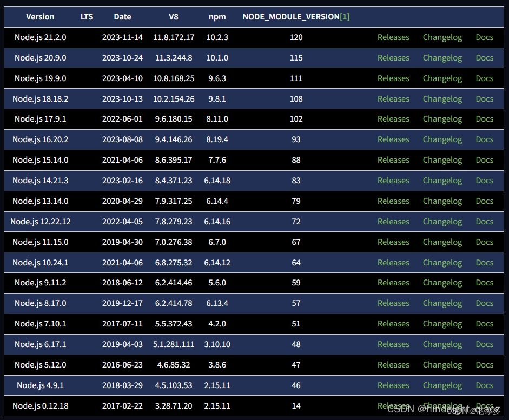The width and height of the screenshot is (509, 420).
Task: Open Docs for Node.js 19.9.0
Action: pyautogui.click(x=484, y=78)
